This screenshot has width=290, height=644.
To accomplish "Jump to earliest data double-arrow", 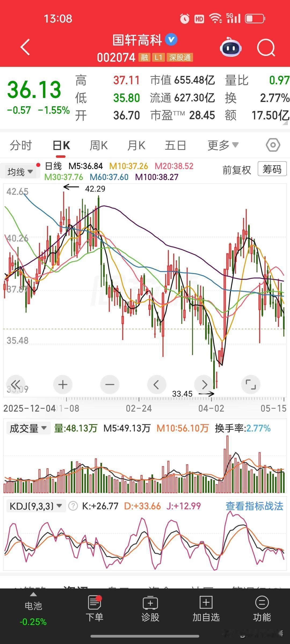I will point(16,385).
